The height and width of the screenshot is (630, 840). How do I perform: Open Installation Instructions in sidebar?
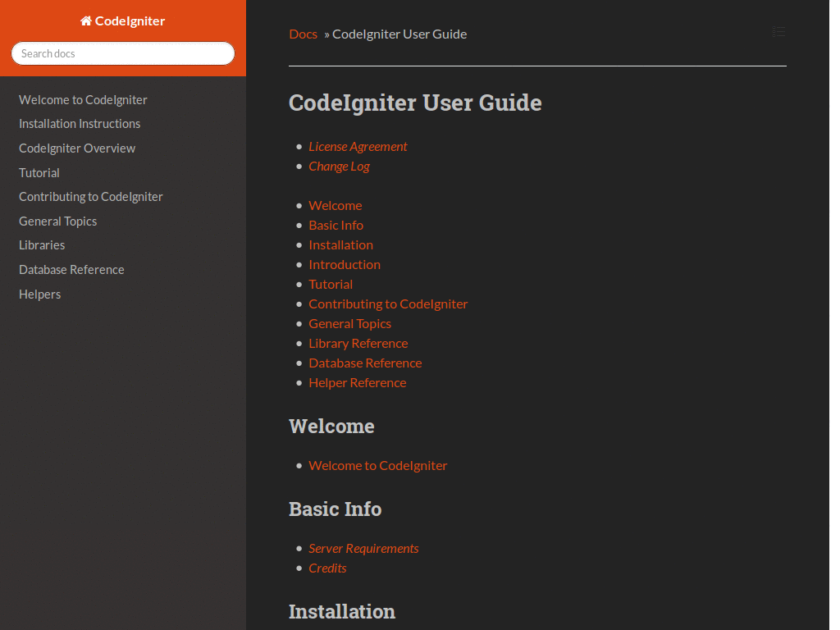click(x=80, y=124)
